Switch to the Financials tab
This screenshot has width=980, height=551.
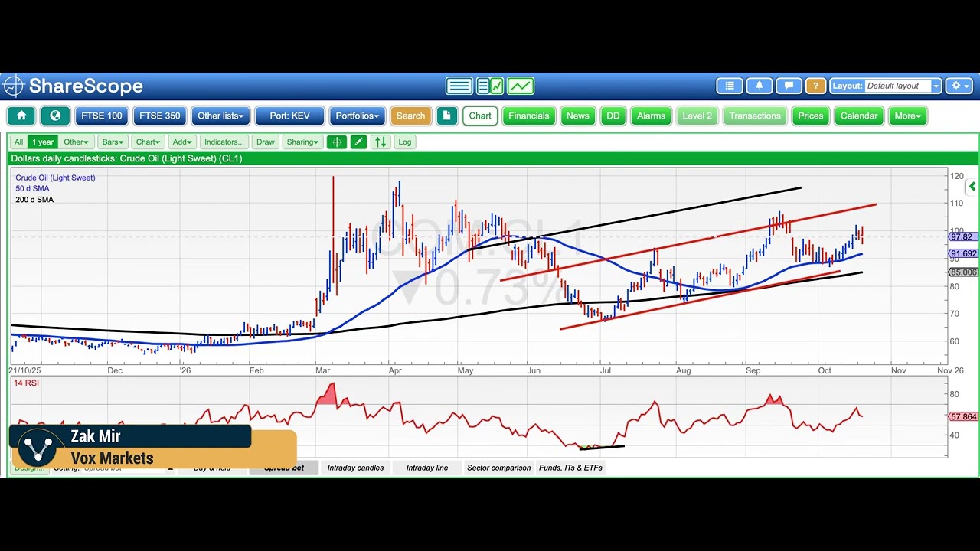click(529, 116)
